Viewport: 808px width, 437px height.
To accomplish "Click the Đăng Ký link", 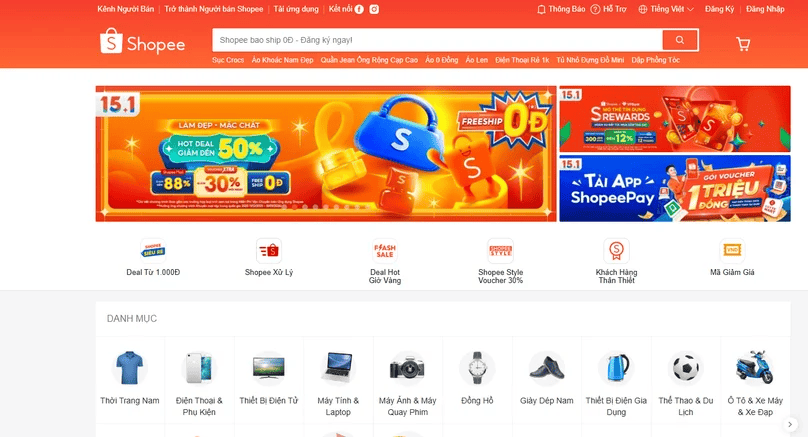I will pyautogui.click(x=719, y=9).
